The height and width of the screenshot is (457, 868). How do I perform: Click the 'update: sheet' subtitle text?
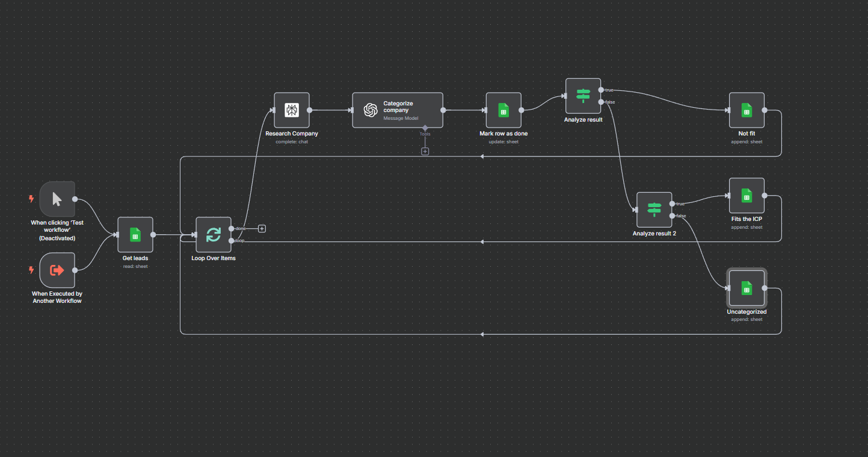[503, 142]
